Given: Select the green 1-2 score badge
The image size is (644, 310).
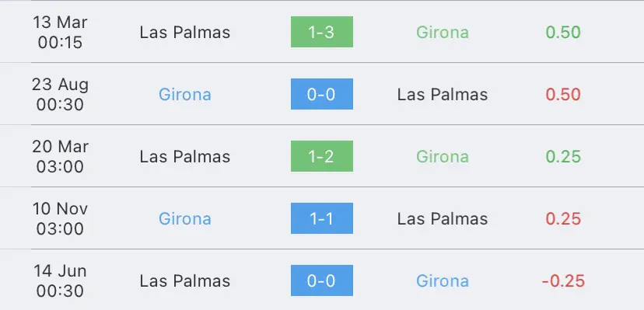Looking at the screenshot, I should 321,156.
